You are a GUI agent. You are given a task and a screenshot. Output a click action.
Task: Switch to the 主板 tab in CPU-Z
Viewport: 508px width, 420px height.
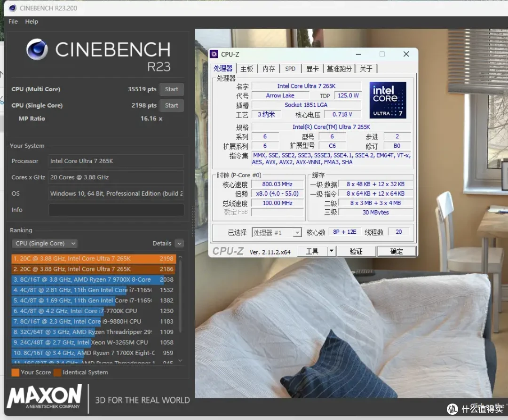[x=247, y=69]
